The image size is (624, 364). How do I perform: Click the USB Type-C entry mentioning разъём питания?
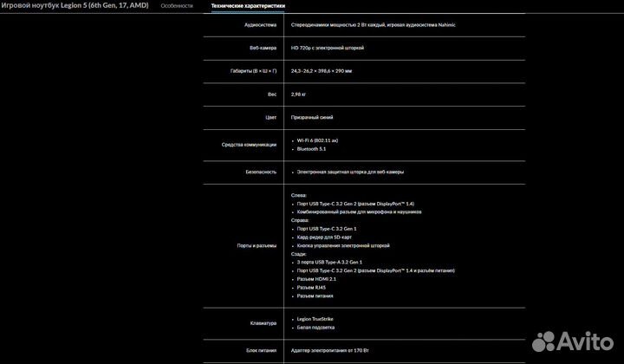pos(375,270)
